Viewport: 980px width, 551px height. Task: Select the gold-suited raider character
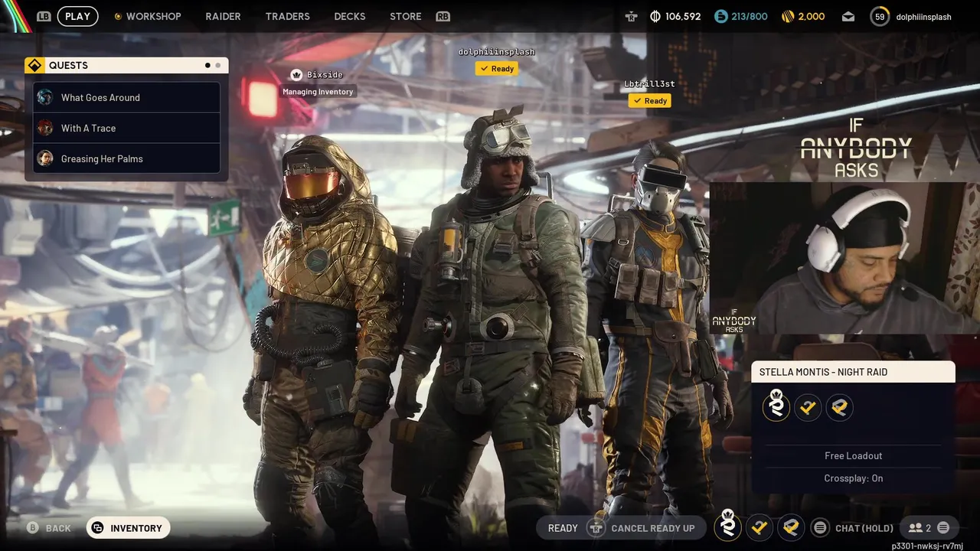(325, 337)
